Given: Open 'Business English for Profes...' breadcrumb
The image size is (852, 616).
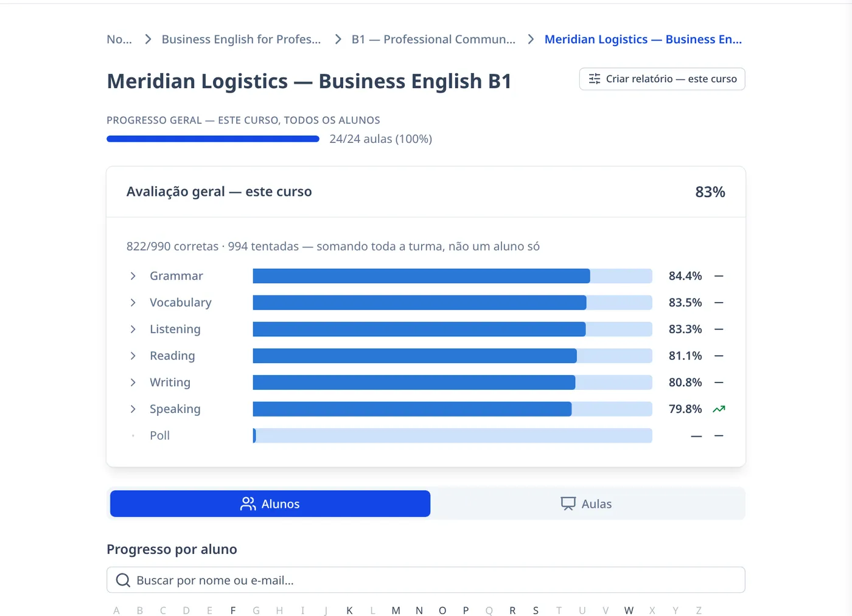Looking at the screenshot, I should [241, 40].
